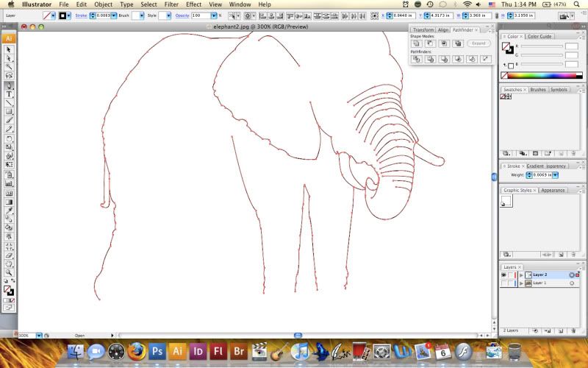This screenshot has width=588, height=368.
Task: Open the stroke Weight dropdown in Stroke panel
Action: coord(556,175)
